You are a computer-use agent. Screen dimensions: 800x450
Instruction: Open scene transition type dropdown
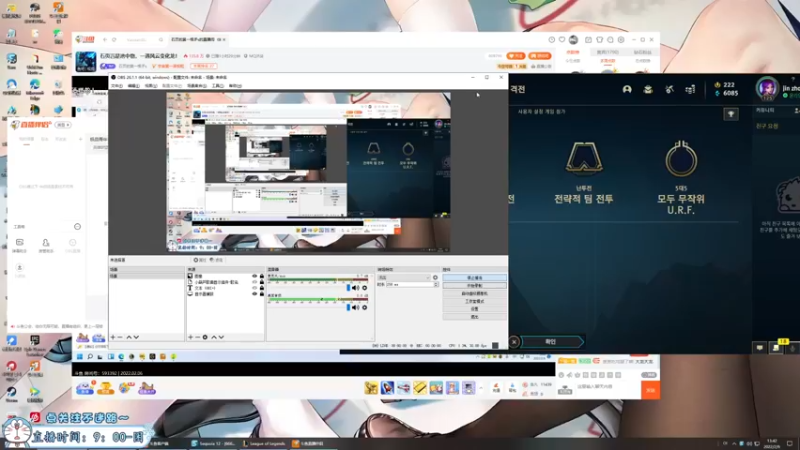point(404,278)
